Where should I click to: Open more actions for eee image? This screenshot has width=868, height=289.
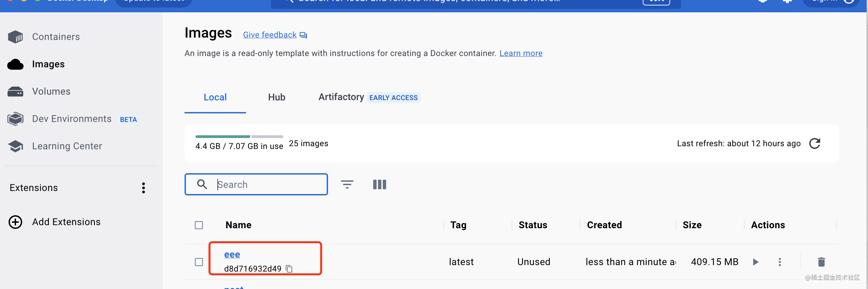[779, 262]
